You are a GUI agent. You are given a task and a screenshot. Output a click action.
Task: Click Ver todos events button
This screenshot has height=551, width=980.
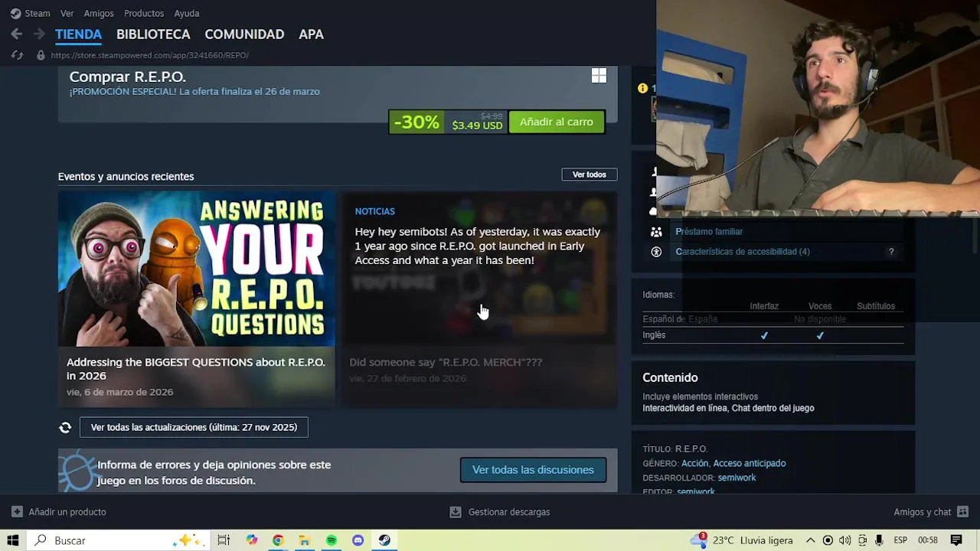click(590, 174)
